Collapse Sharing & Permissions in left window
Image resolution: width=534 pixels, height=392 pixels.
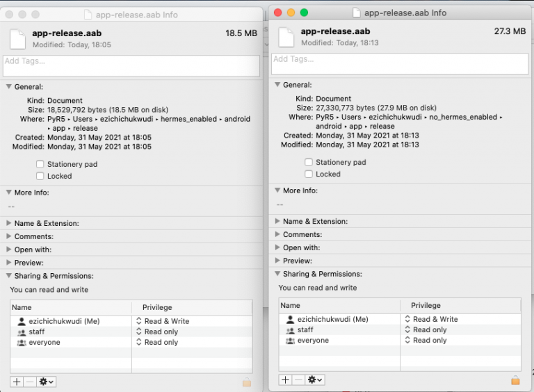pyautogui.click(x=9, y=276)
